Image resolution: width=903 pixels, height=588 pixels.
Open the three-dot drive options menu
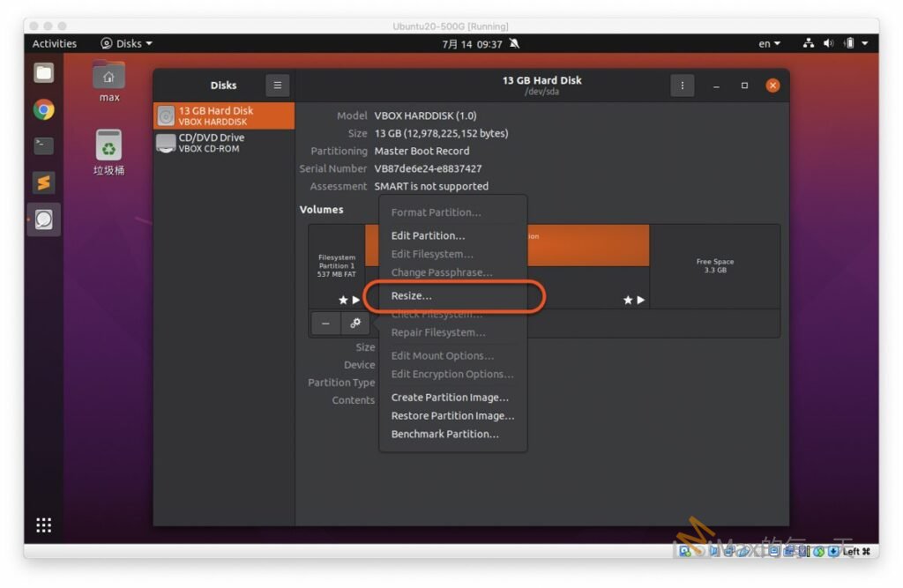(681, 86)
